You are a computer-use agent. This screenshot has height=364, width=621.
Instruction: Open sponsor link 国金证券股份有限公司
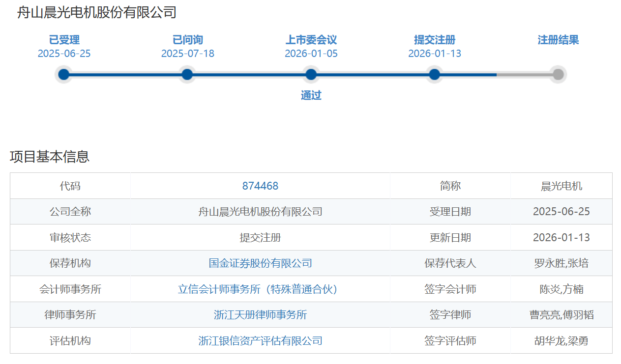click(x=260, y=263)
